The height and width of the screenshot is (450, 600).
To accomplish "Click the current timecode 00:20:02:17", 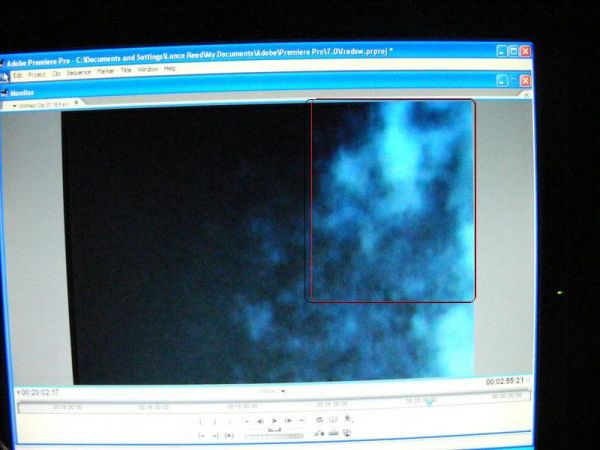I will 39,392.
